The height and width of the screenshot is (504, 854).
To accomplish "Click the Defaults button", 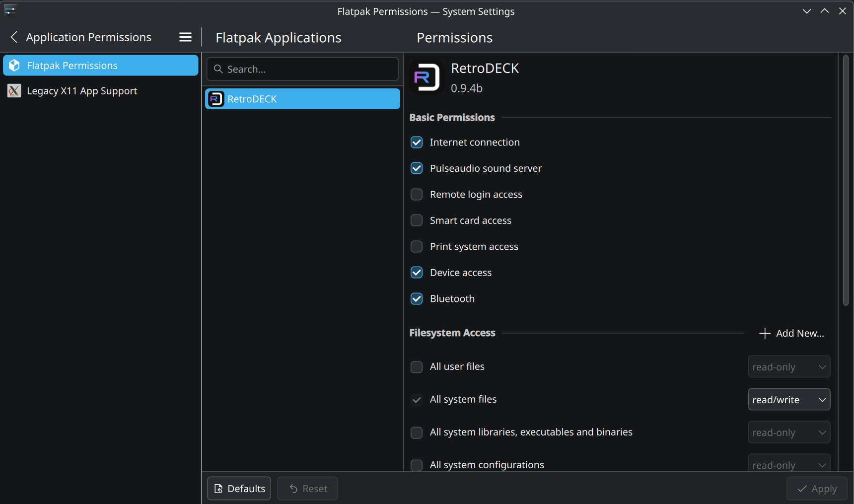I will pos(239,489).
